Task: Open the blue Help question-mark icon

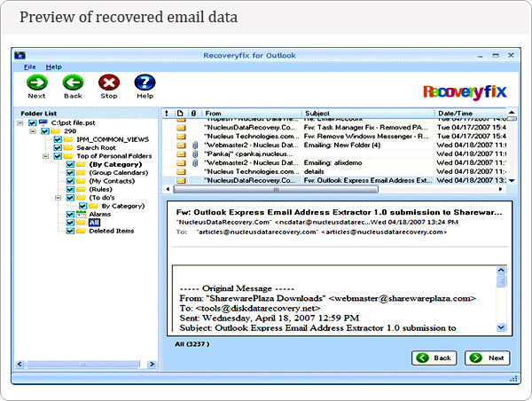Action: (x=145, y=83)
